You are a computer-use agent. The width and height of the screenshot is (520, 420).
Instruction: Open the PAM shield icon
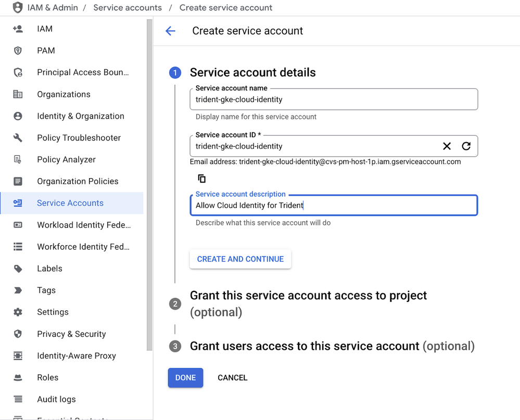(18, 50)
